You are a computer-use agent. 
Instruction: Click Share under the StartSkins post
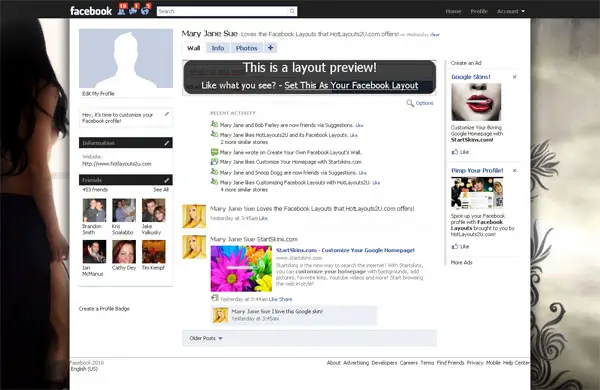click(285, 299)
